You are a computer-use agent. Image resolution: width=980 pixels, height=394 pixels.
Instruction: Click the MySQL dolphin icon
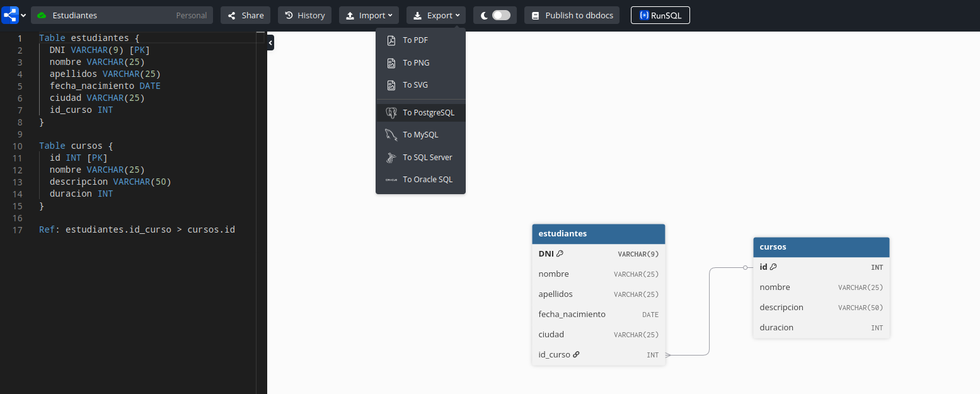[x=391, y=135]
